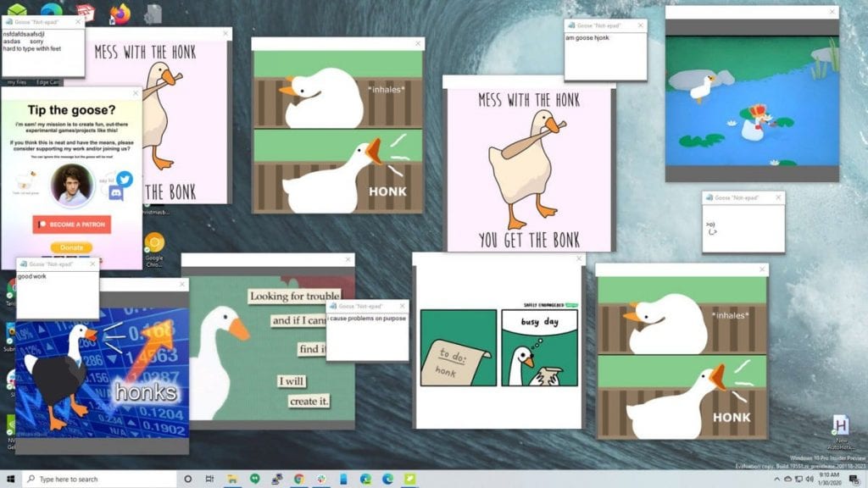Open the green sticky note taskbar icon
Viewport: 868px width, 488px height.
[409, 479]
